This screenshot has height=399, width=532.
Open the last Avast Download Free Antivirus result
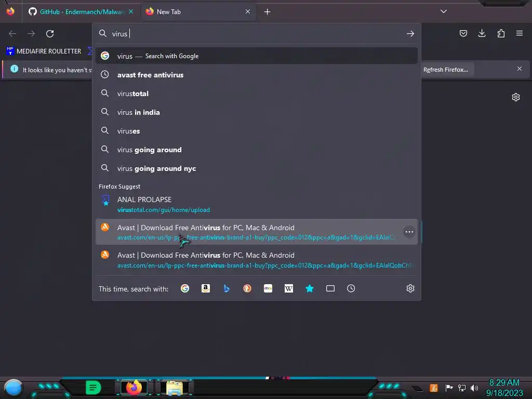tap(257, 260)
